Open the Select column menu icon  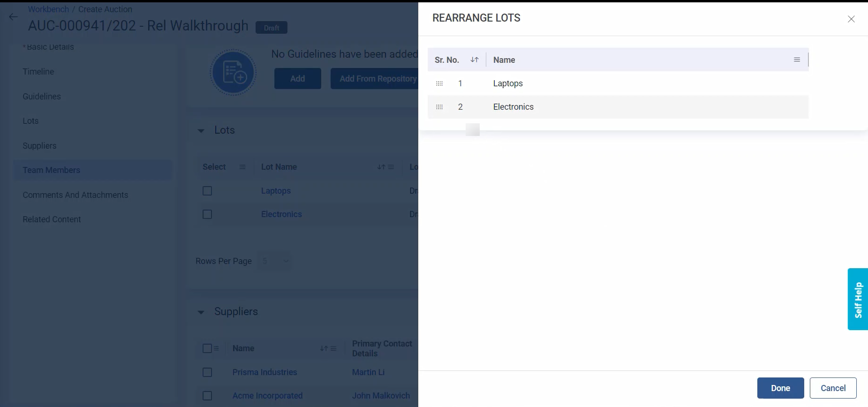242,167
